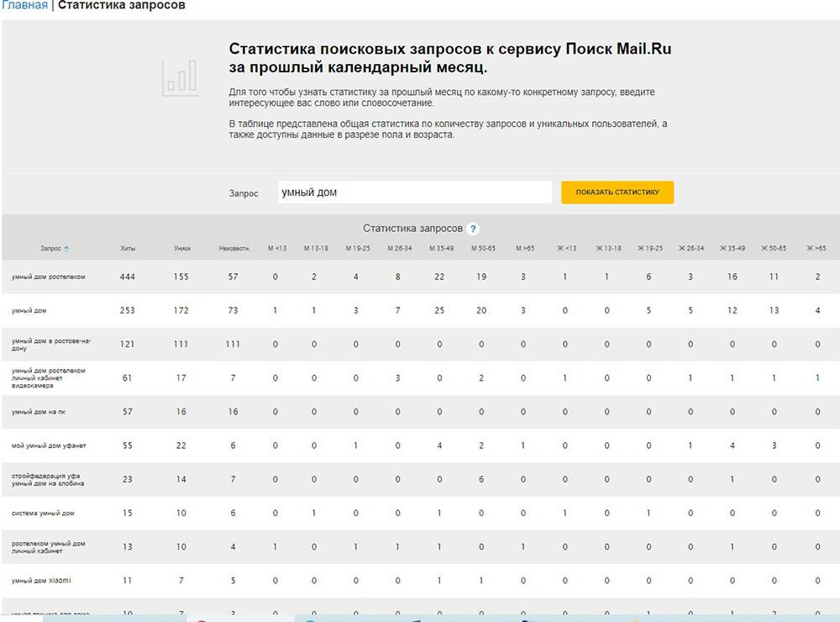The width and height of the screenshot is (840, 622).
Task: Click the М 35-49 value 22
Action: (x=439, y=277)
